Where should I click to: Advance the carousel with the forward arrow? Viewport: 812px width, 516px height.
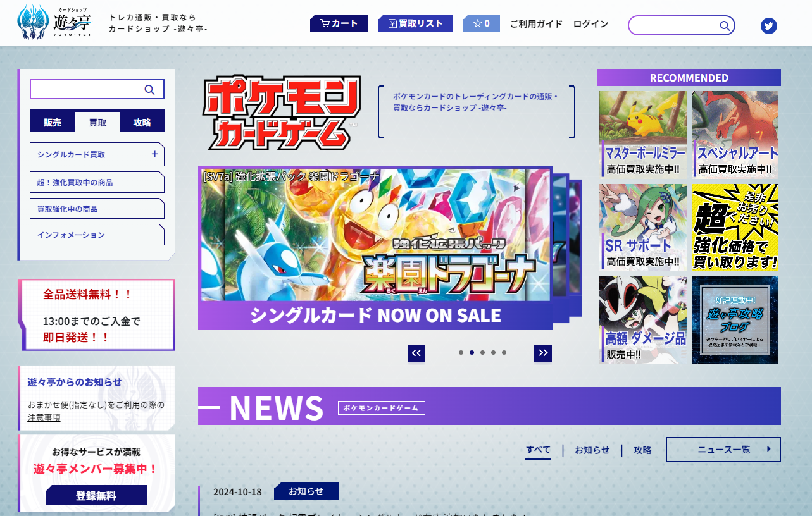point(542,353)
